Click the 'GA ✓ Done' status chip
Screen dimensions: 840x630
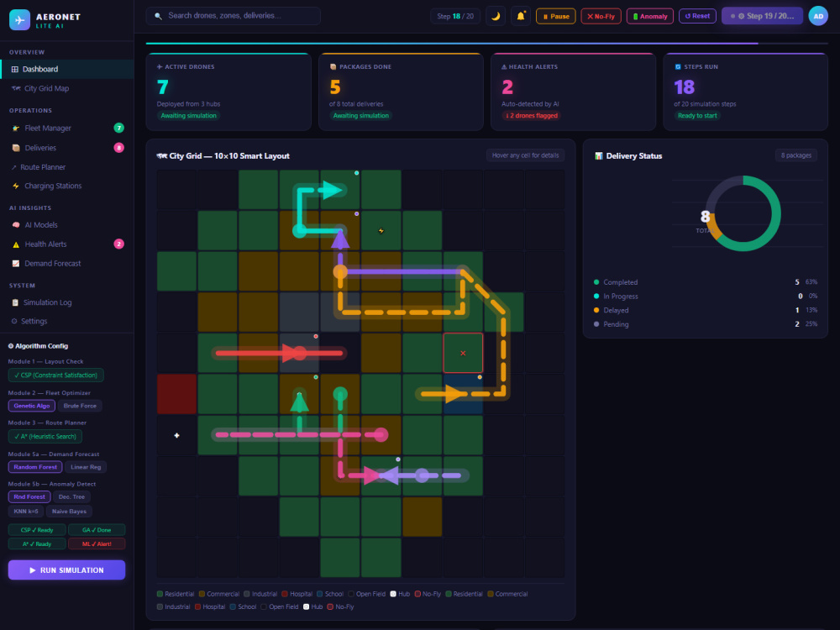tap(97, 530)
